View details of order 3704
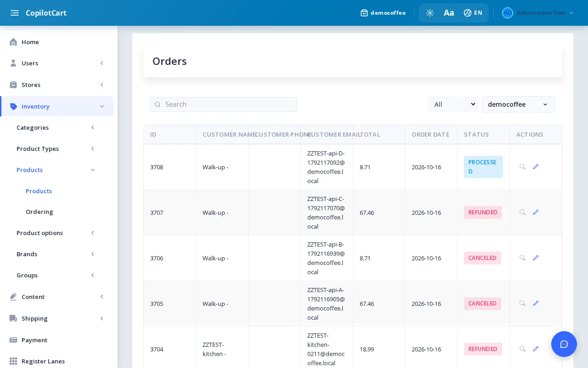 522,349
